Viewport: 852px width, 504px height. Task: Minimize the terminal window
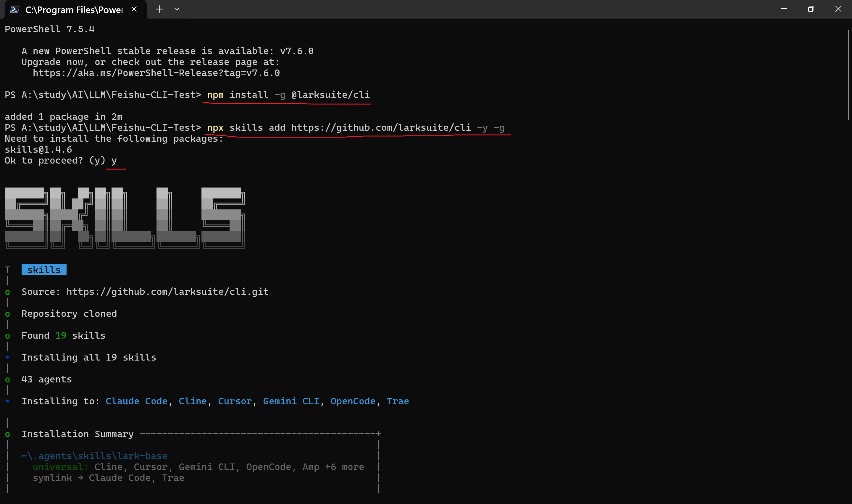[784, 9]
